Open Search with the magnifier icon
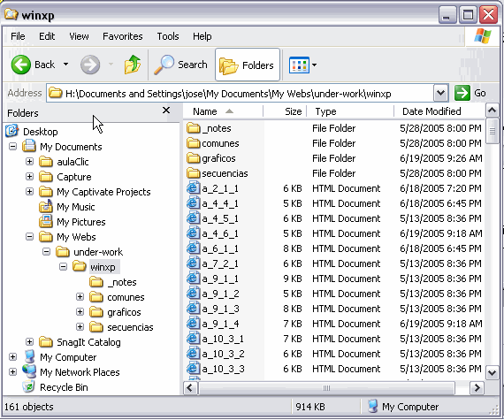This screenshot has width=504, height=420. tap(164, 65)
